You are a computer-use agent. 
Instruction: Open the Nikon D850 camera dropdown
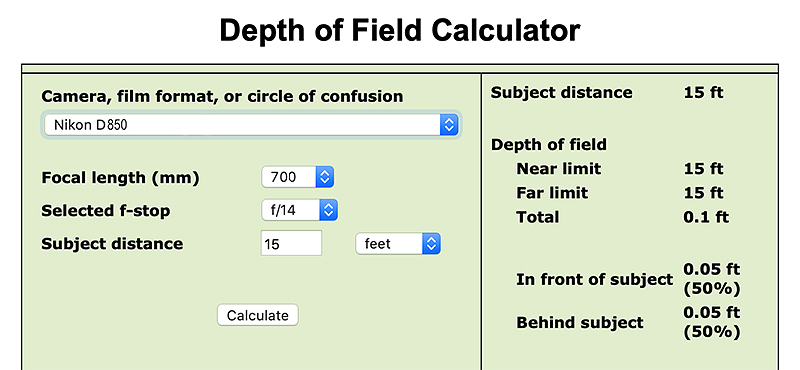[x=251, y=125]
